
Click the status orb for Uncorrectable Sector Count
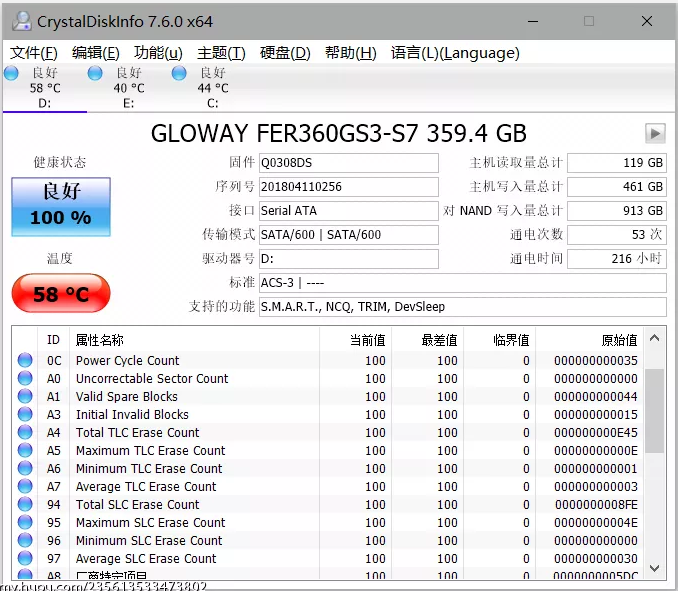pos(25,378)
